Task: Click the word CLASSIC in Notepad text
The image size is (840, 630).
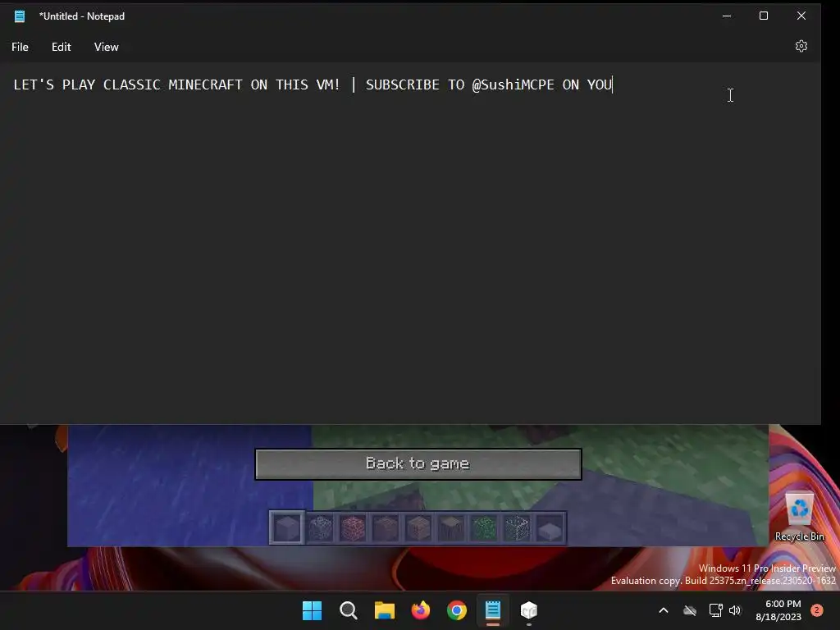Action: click(x=132, y=85)
